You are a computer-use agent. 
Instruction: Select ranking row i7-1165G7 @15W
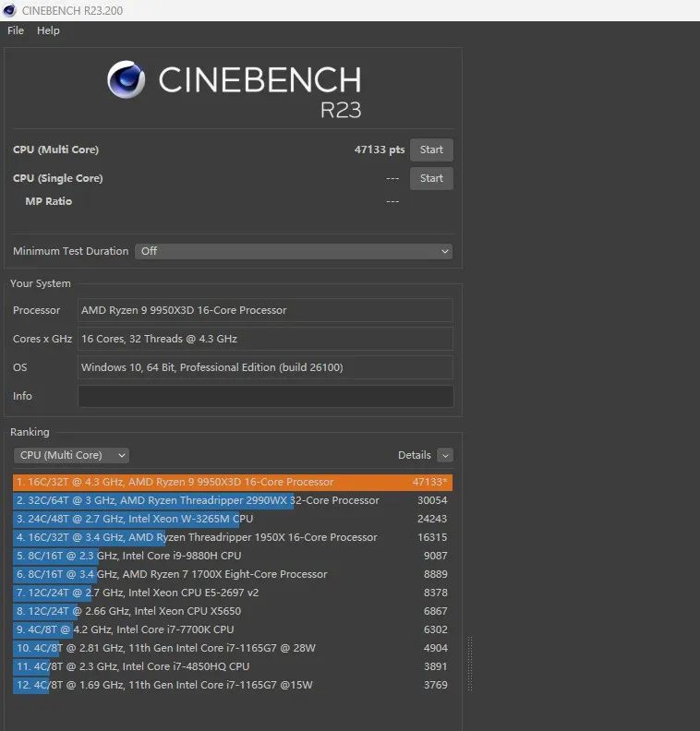coord(233,685)
